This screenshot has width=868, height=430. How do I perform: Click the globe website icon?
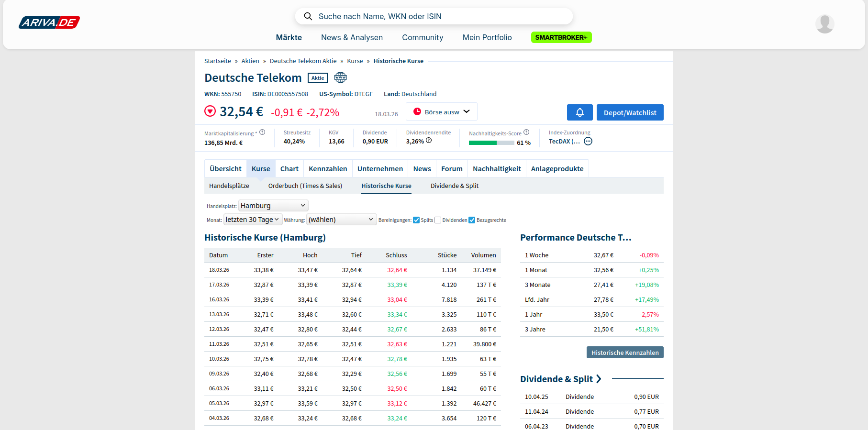[x=340, y=77]
